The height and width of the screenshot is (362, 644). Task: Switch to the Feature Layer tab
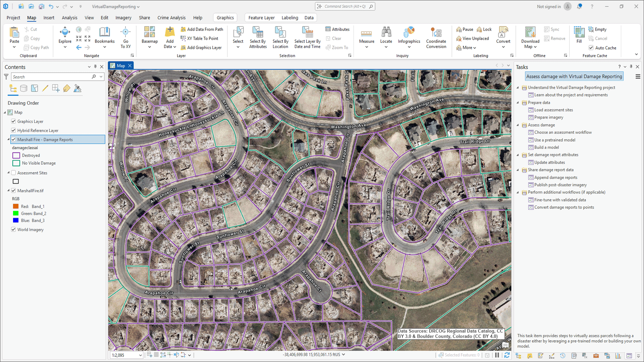(261, 18)
